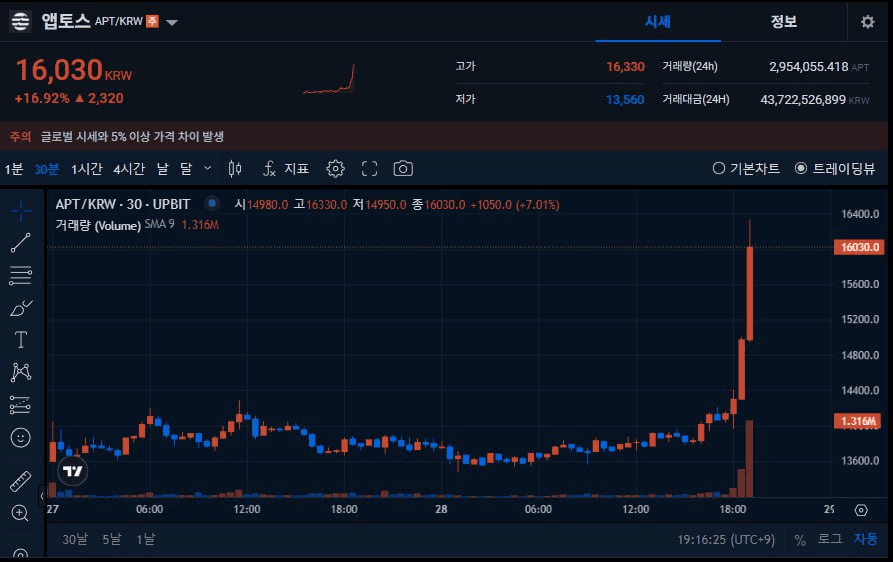Viewport: 893px width, 562px height.
Task: Select the trend line drawing tool
Action: (20, 243)
